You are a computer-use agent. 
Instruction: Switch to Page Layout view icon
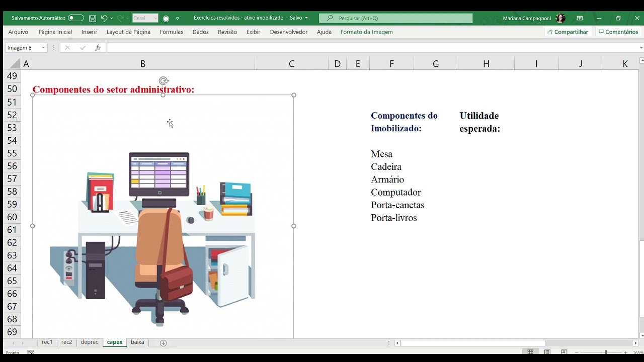pos(547,352)
